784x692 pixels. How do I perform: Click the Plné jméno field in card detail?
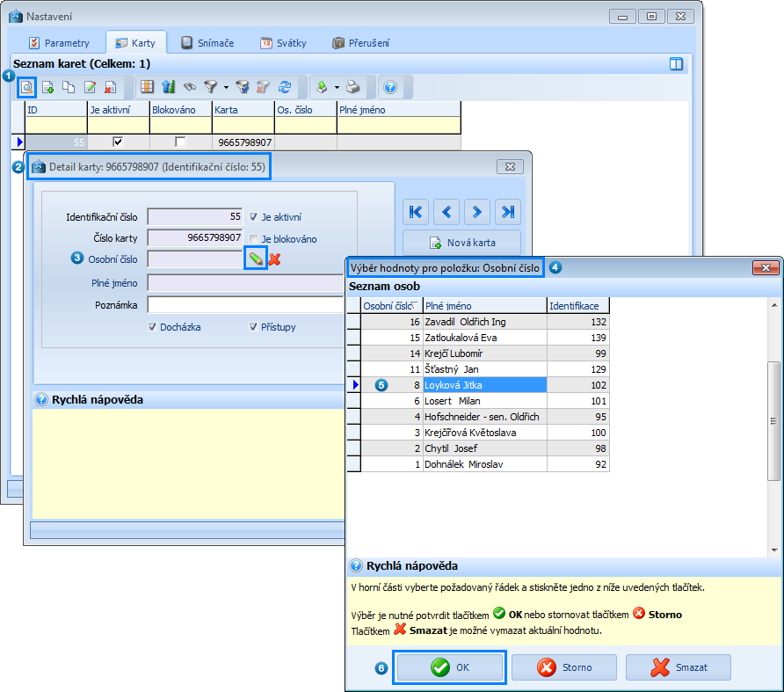tap(245, 283)
